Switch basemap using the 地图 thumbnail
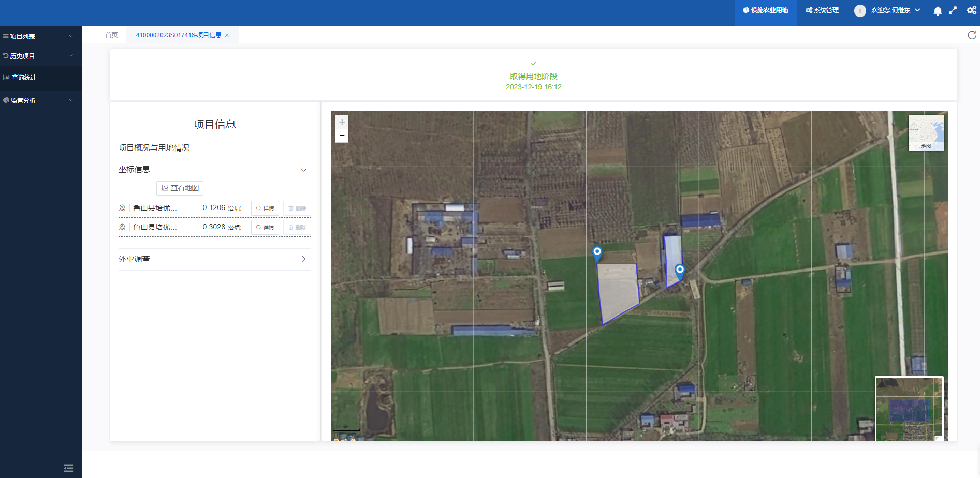Viewport: 980px width, 478px height. pos(926,133)
